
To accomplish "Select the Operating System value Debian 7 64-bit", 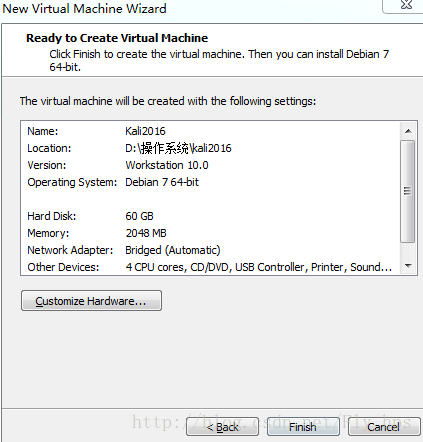I will 162,182.
